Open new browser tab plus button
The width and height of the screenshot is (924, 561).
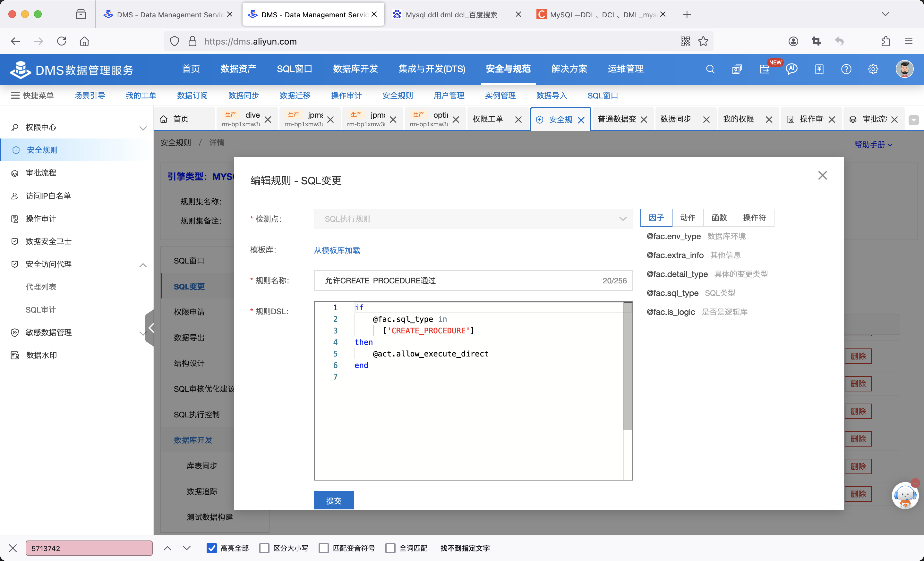687,14
